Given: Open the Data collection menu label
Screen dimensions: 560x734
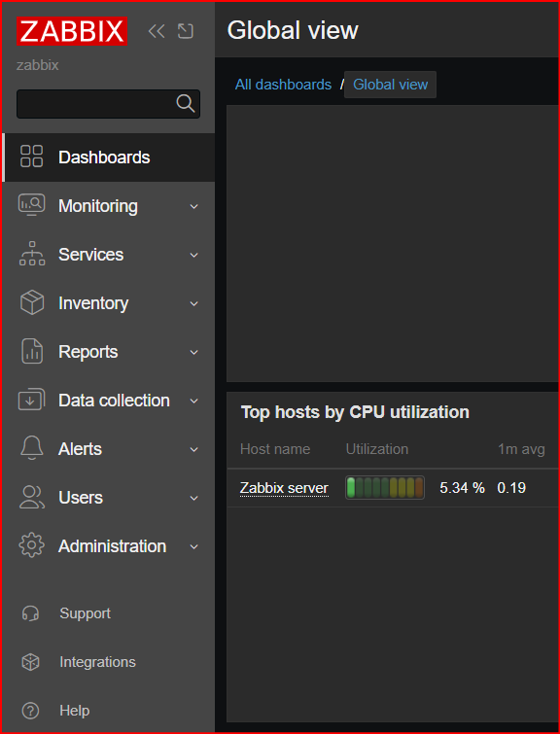Looking at the screenshot, I should [x=114, y=401].
